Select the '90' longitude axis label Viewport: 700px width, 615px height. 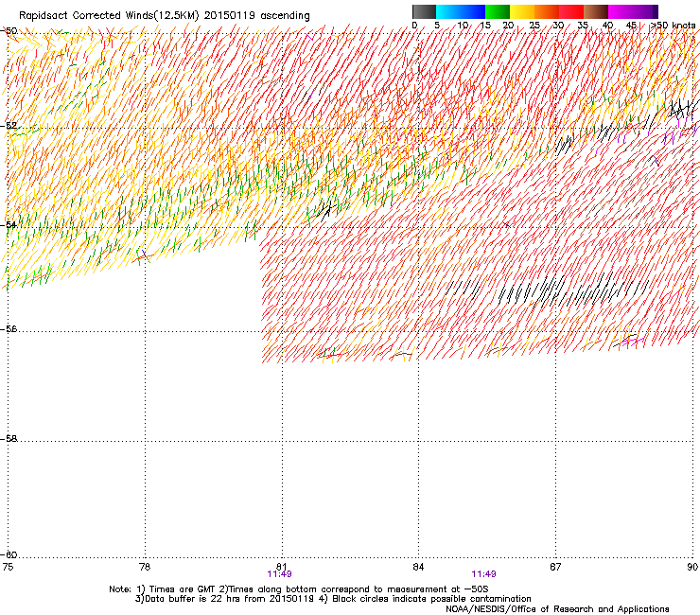coord(692,567)
